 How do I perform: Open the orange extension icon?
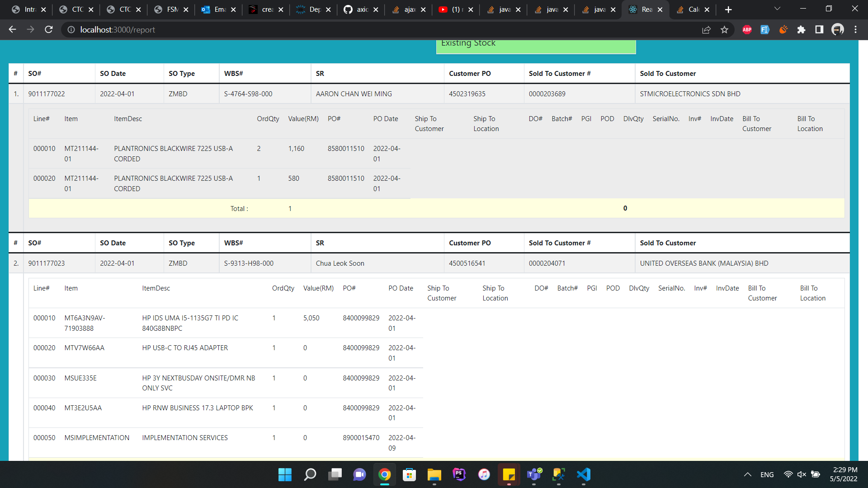click(x=783, y=29)
